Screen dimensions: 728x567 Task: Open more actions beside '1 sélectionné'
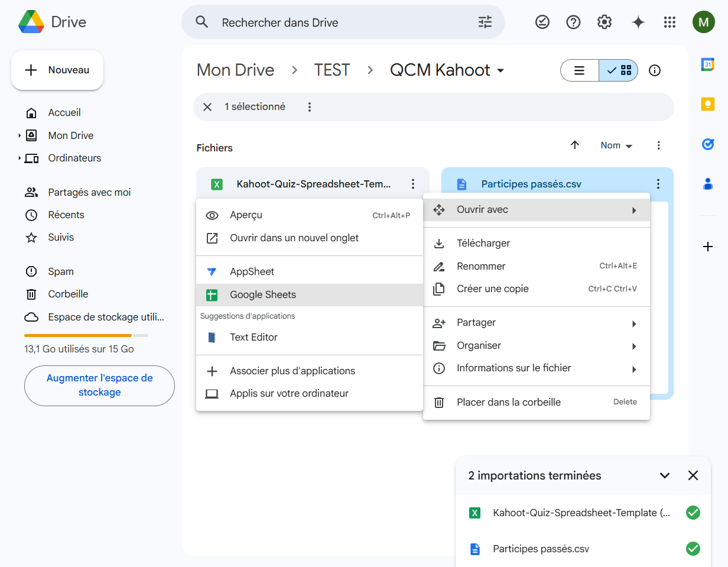[x=309, y=107]
